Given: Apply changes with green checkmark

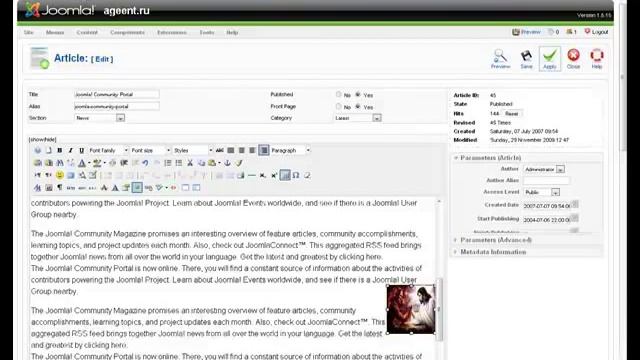Looking at the screenshot, I should click(550, 59).
